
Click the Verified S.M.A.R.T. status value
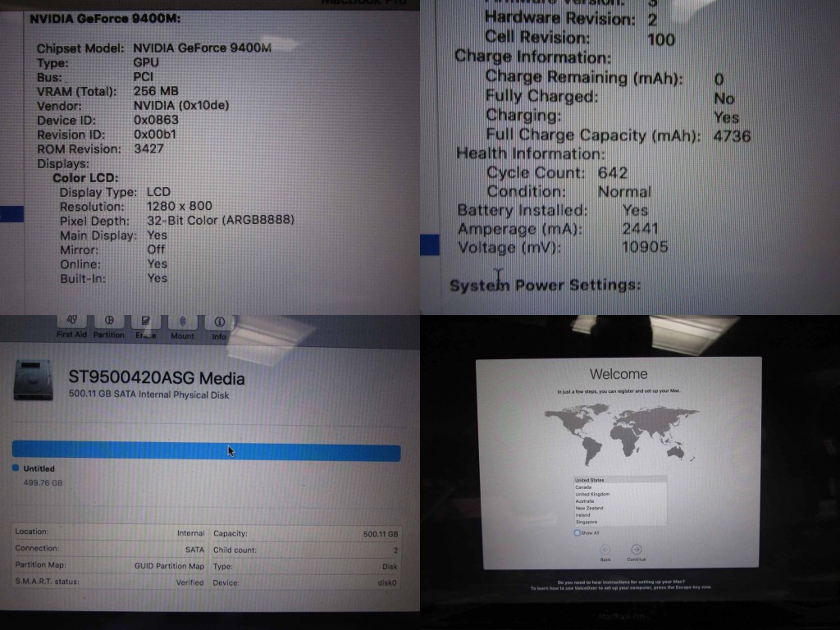[x=189, y=582]
